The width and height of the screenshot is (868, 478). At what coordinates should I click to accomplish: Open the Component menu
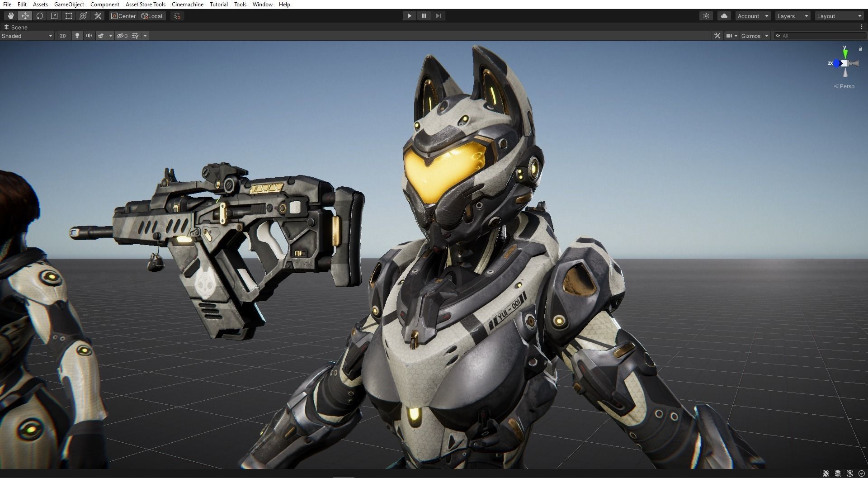point(105,5)
